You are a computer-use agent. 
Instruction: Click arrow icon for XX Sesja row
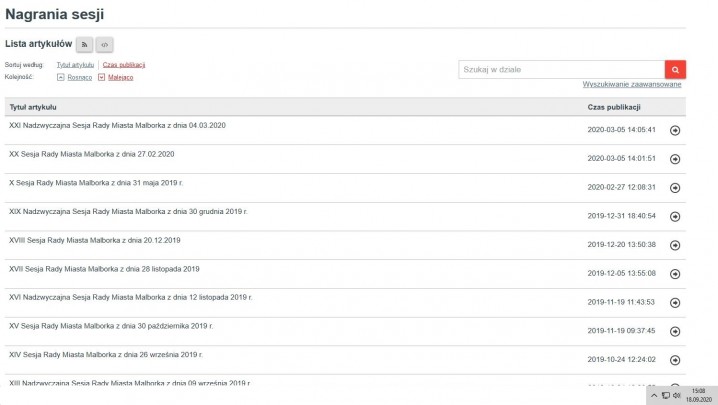pyautogui.click(x=674, y=159)
